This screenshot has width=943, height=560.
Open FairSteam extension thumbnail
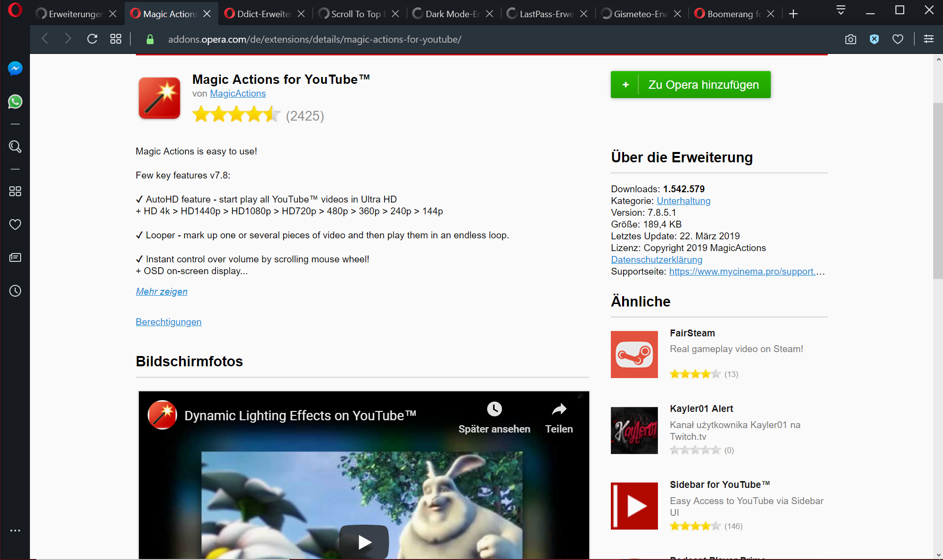[x=634, y=355]
